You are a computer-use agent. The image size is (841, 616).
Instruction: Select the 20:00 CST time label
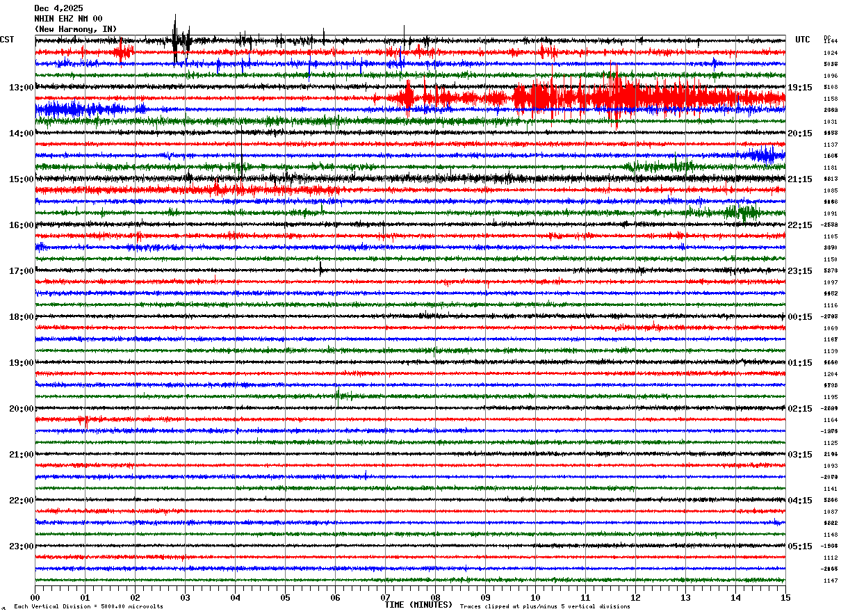point(21,409)
